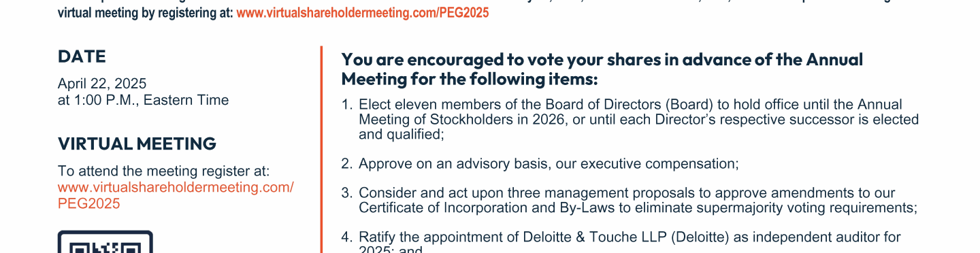Click the list number 4 marker
The height and width of the screenshot is (253, 980).
[x=346, y=237]
